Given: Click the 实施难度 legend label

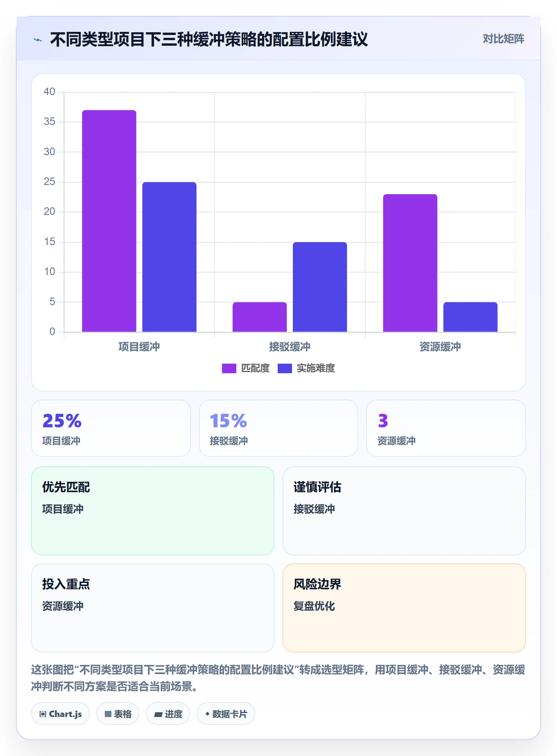Looking at the screenshot, I should [x=316, y=368].
